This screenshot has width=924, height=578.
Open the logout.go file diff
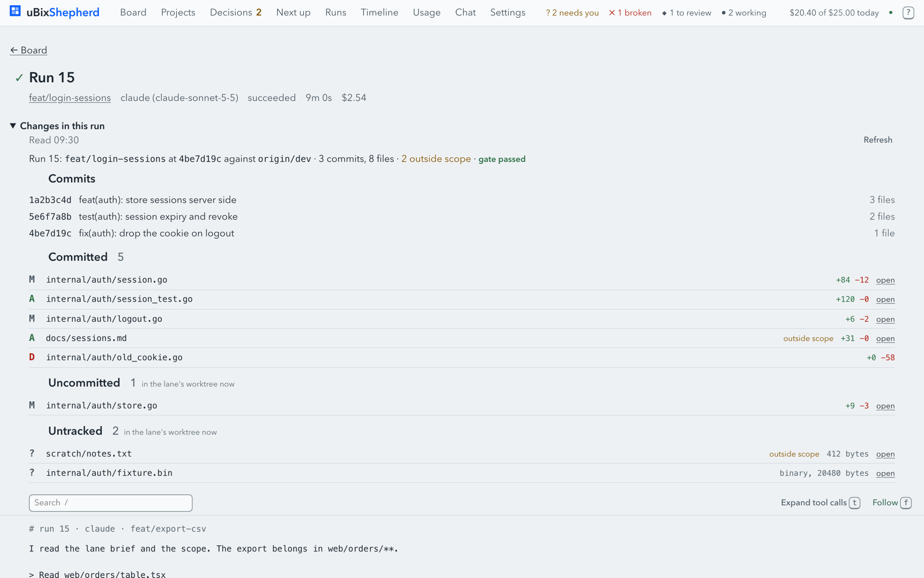click(885, 319)
